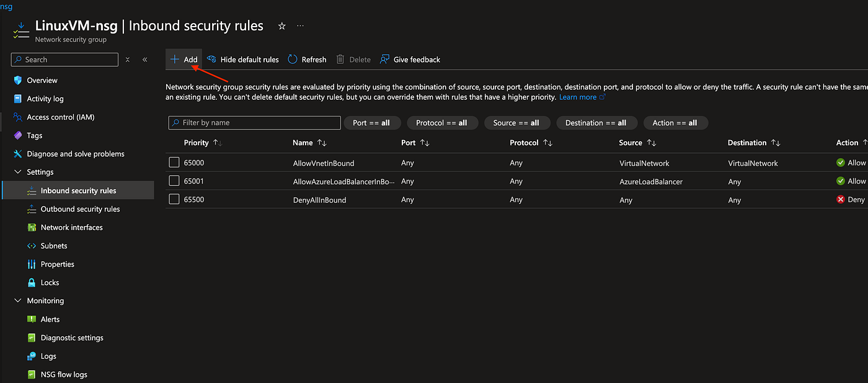Collapse the Monitoring section chevron
This screenshot has width=868, height=383.
(x=17, y=301)
